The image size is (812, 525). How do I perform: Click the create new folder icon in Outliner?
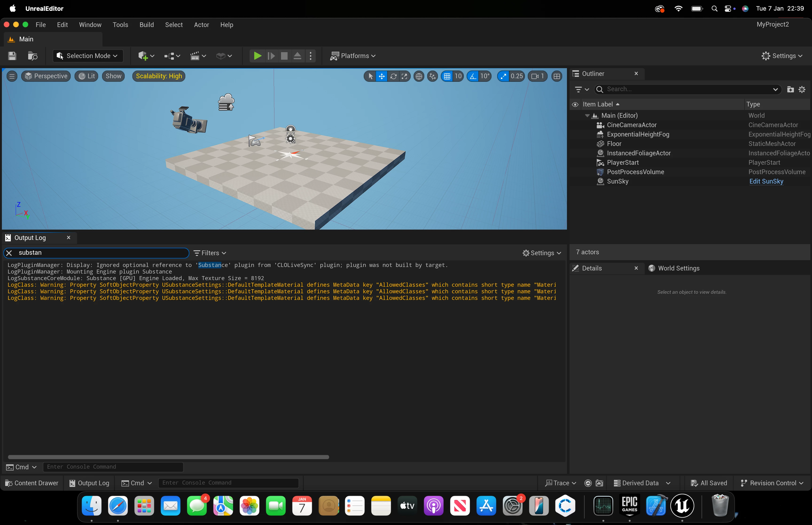(790, 89)
